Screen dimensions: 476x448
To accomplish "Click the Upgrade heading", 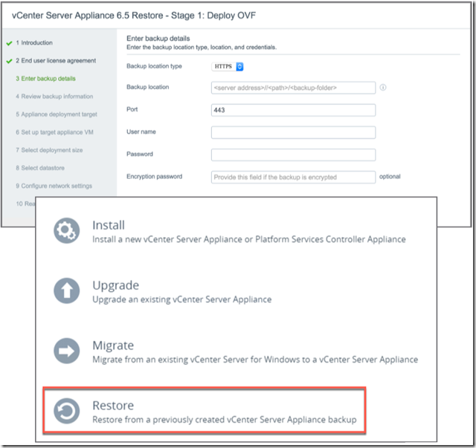I will click(116, 285).
